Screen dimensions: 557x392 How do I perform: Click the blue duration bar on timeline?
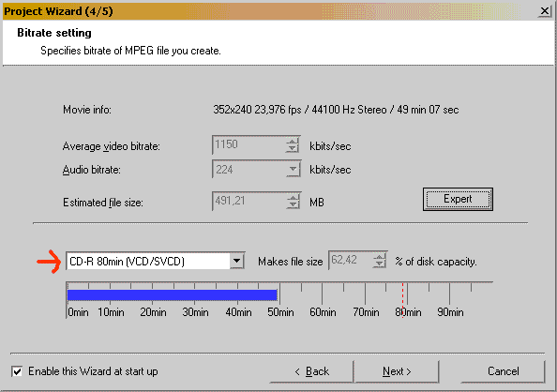pyautogui.click(x=173, y=295)
